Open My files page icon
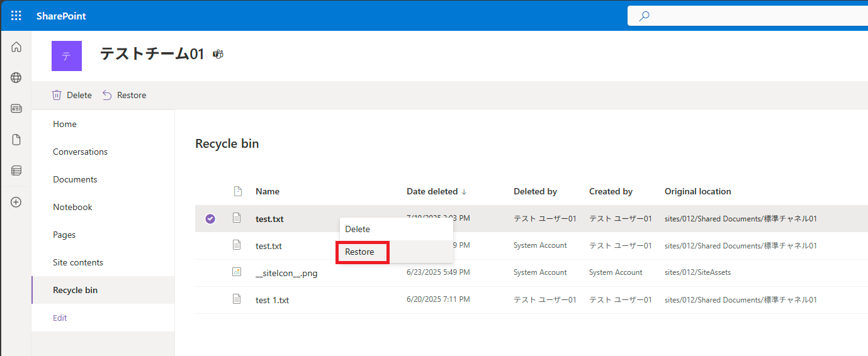 [x=16, y=140]
